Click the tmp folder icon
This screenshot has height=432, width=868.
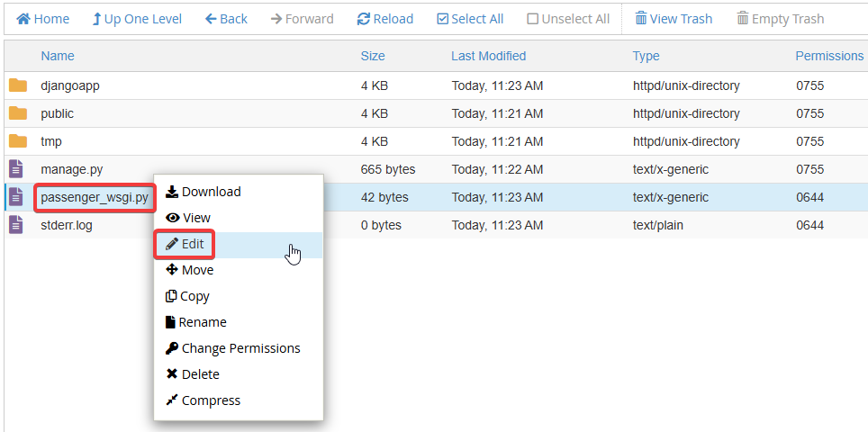click(x=18, y=141)
